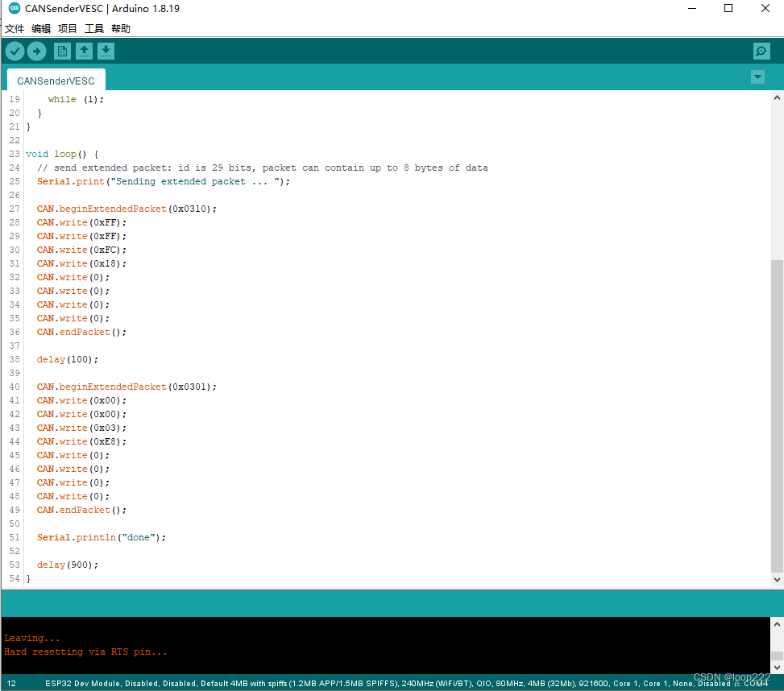Click the comment about extended packet on line 24
Screen dimensions: 784x691
(x=263, y=168)
